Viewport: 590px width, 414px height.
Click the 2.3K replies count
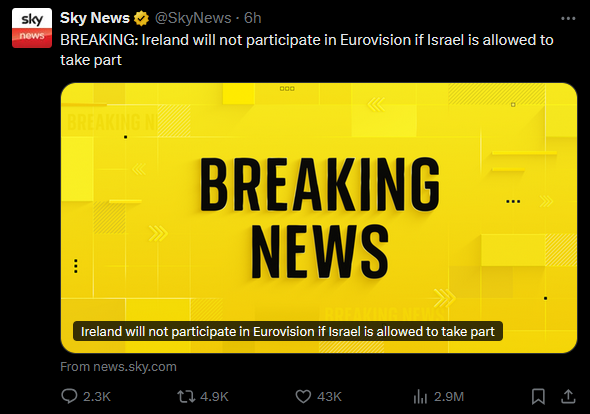click(x=97, y=397)
